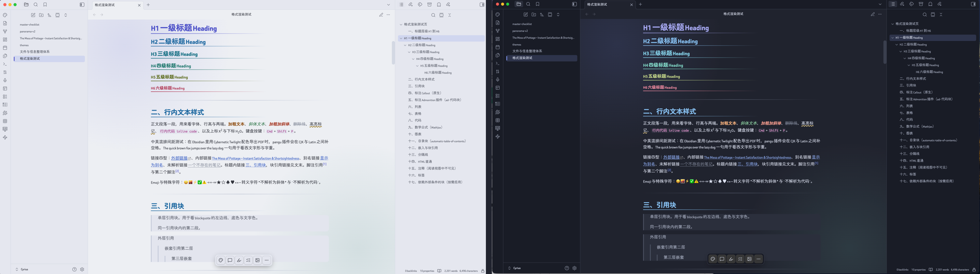Click the new note icon in light window file explorer
The height and width of the screenshot is (274, 980).
tap(33, 15)
